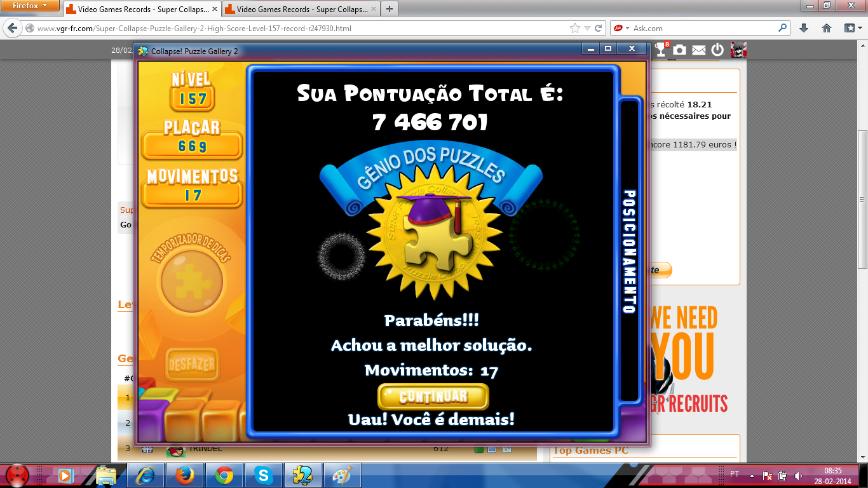Open a new browser tab
The width and height of the screenshot is (868, 488).
click(x=389, y=9)
